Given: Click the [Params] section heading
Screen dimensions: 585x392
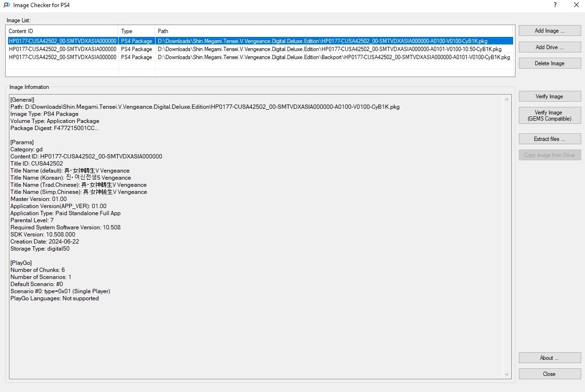Looking at the screenshot, I should tap(22, 142).
